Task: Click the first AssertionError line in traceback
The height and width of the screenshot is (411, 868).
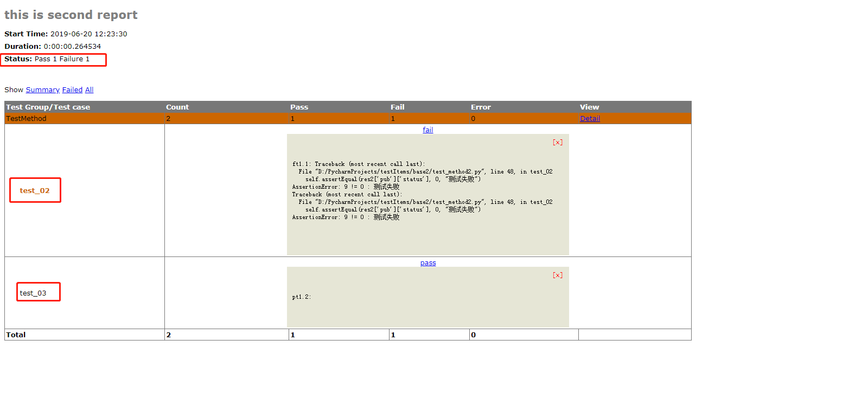Action: pos(346,187)
